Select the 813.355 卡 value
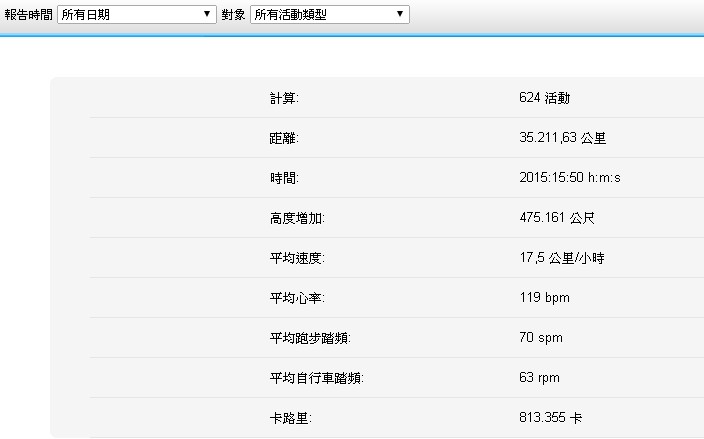 [x=550, y=418]
